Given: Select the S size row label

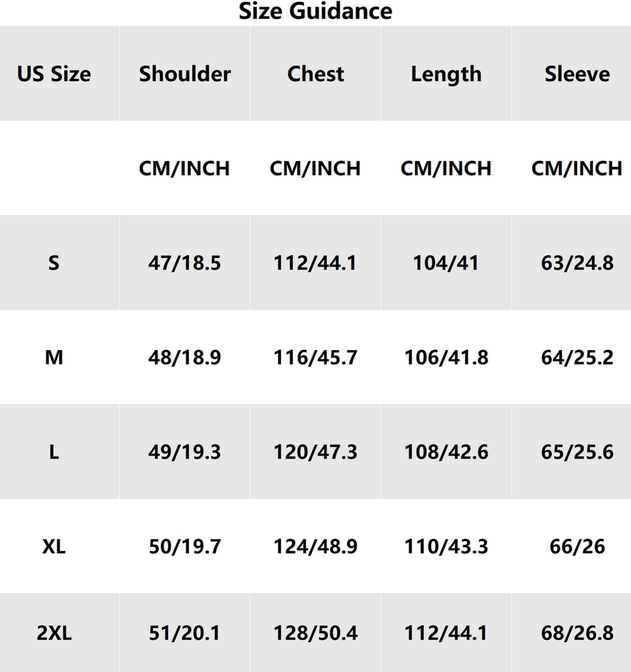Looking at the screenshot, I should 54,262.
